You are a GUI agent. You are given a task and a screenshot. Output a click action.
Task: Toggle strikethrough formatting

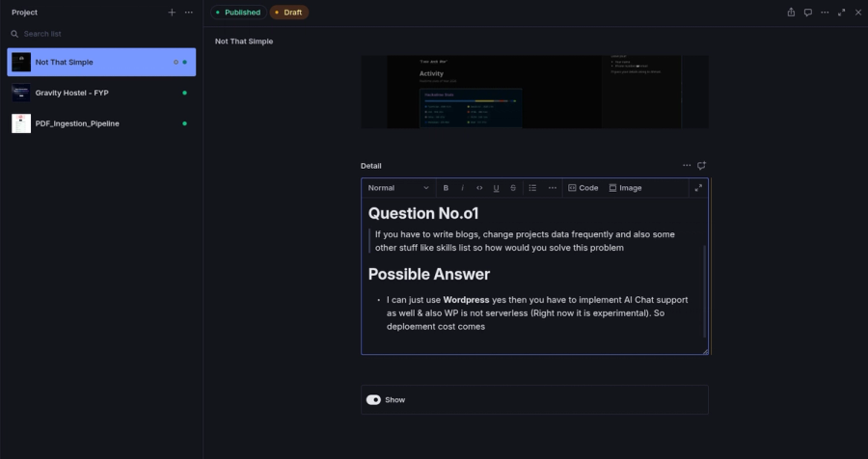tap(513, 188)
